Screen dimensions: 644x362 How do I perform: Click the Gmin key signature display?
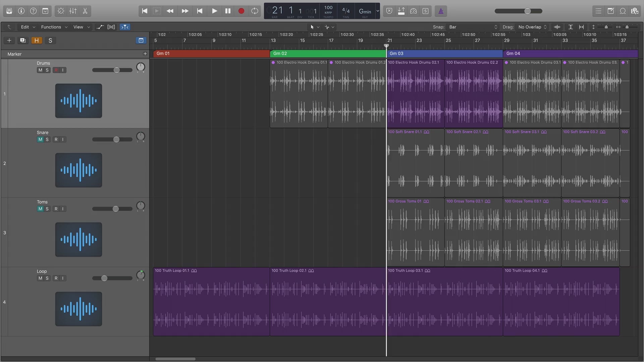(x=365, y=11)
